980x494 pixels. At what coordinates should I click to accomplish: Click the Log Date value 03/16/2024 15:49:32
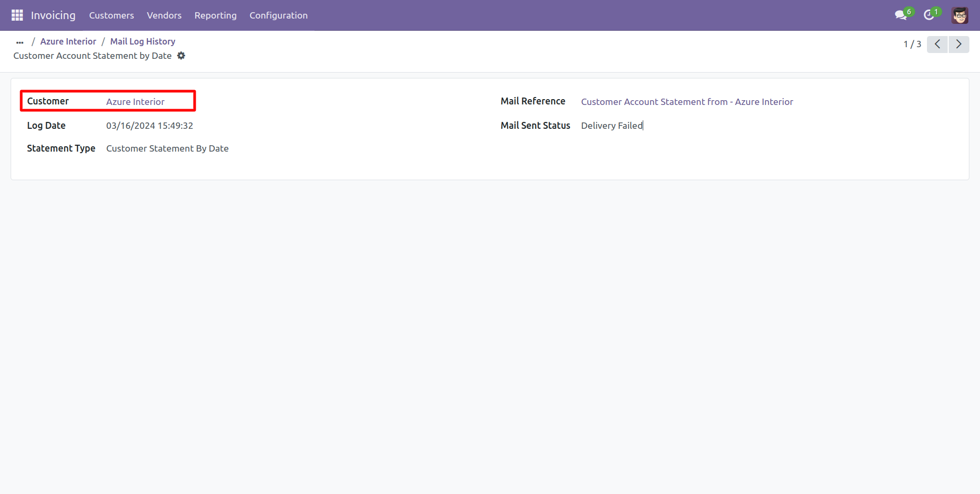pyautogui.click(x=150, y=126)
